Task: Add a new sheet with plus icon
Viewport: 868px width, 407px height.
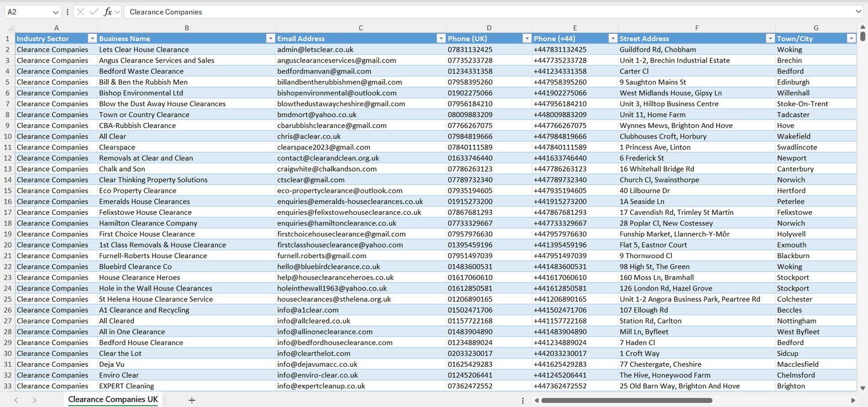Action: click(192, 400)
